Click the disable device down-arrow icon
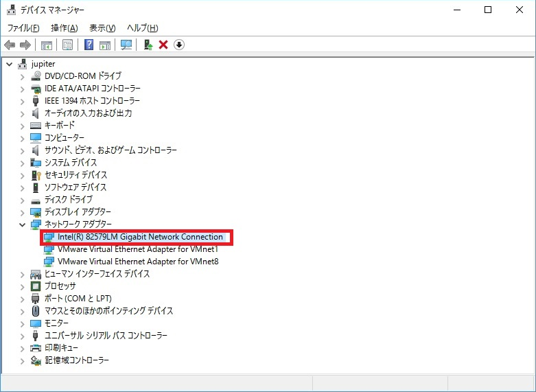 (x=179, y=45)
